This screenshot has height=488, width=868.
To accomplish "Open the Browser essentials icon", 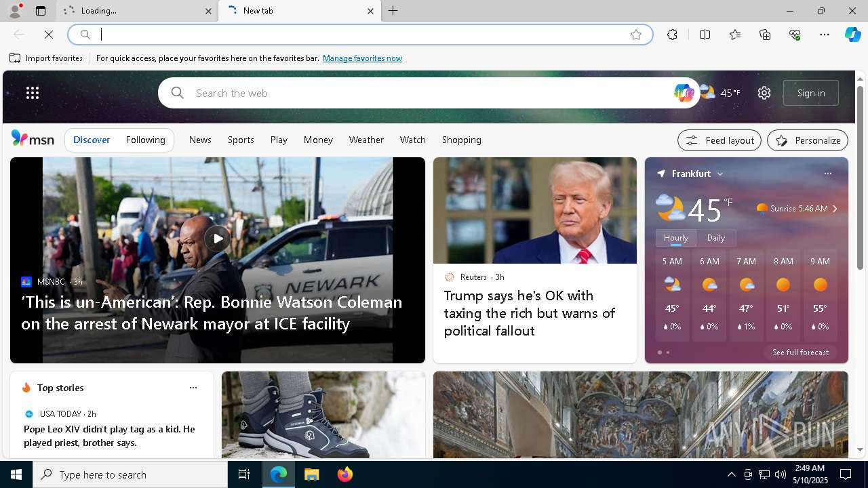I will pos(795,35).
